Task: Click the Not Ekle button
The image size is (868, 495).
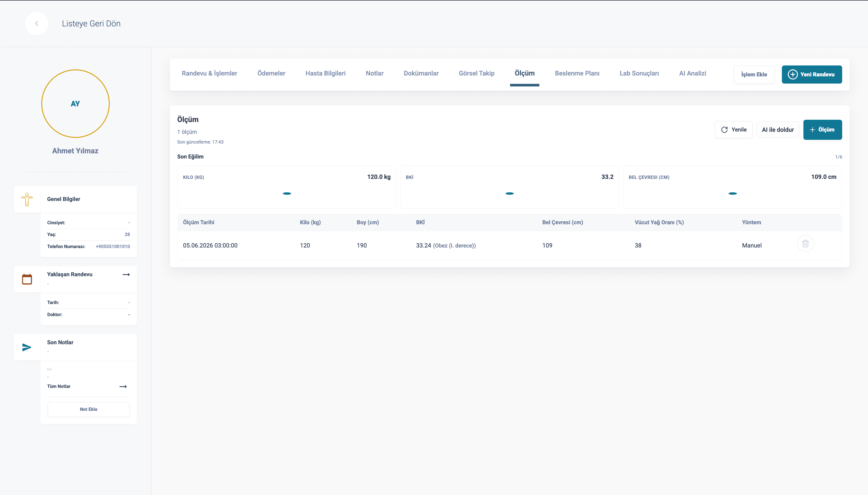Action: click(x=89, y=409)
